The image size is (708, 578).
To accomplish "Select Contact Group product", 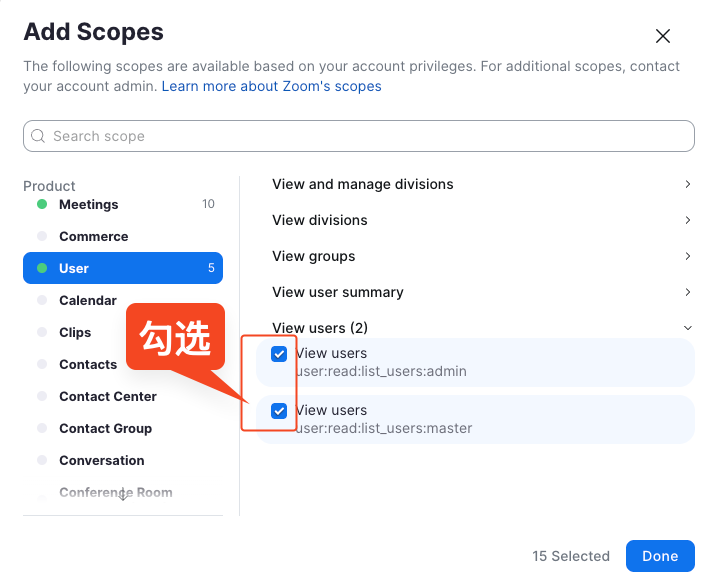I will (105, 428).
